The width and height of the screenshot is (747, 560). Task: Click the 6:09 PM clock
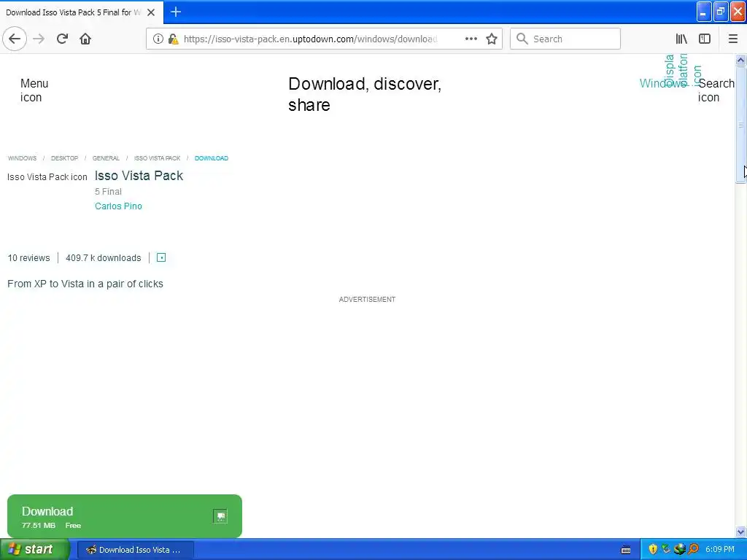coord(720,550)
